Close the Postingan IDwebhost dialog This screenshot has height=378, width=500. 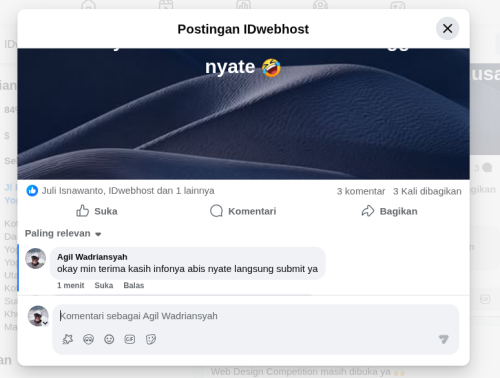447,28
